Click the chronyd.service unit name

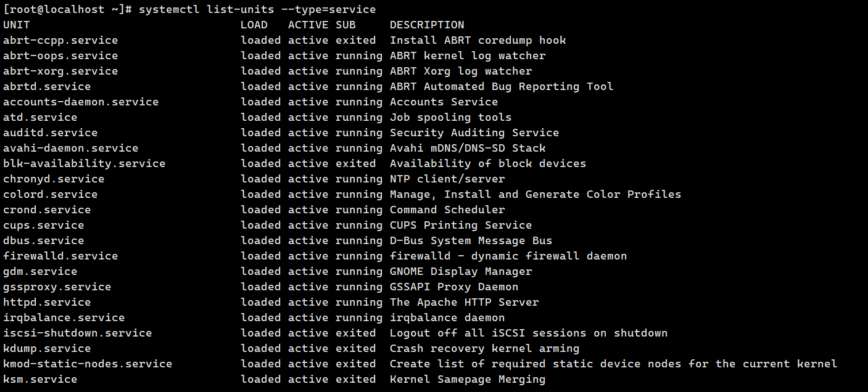(54, 179)
